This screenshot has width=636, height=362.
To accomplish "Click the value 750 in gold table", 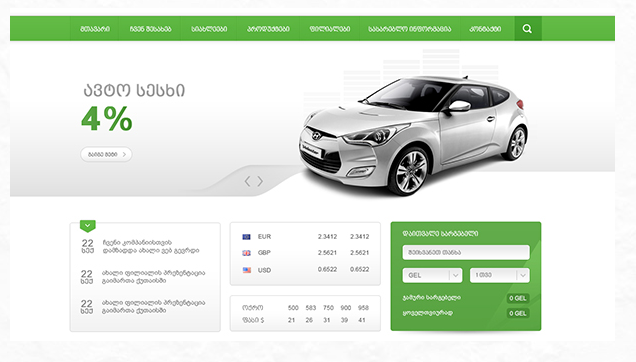I will [328, 308].
